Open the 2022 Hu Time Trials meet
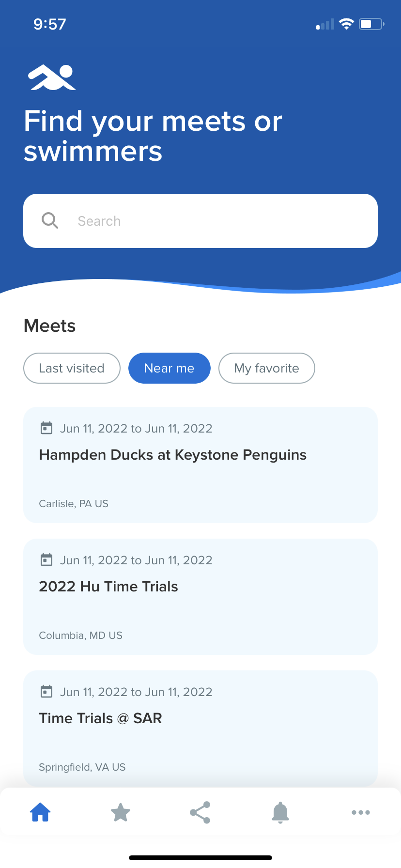The width and height of the screenshot is (401, 868). click(x=108, y=587)
